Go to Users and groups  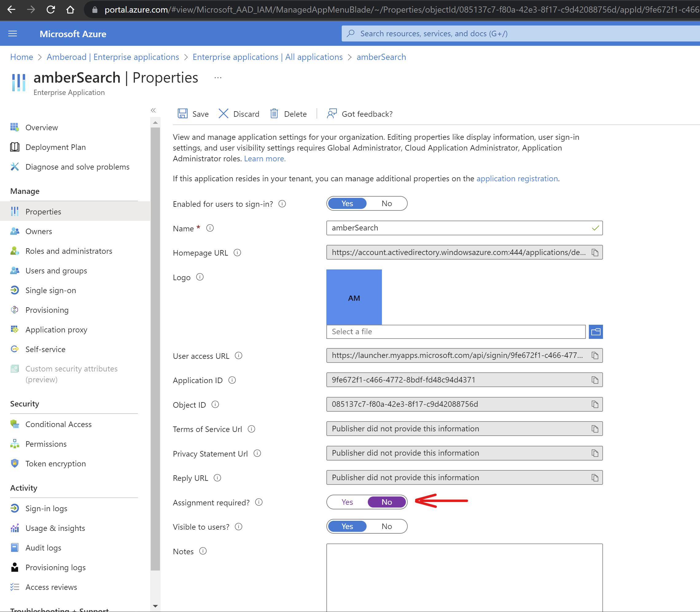56,271
